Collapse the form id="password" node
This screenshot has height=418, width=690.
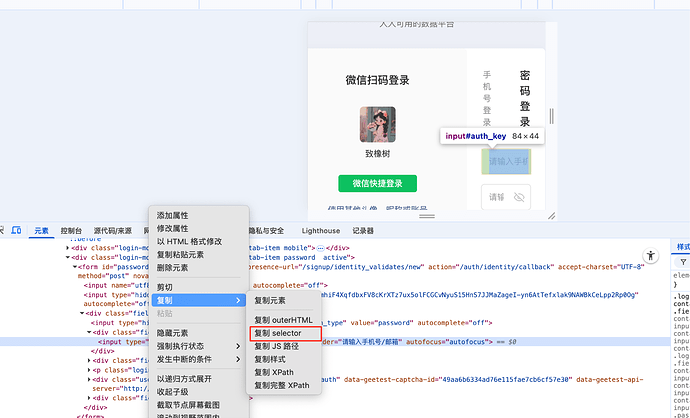pos(75,267)
